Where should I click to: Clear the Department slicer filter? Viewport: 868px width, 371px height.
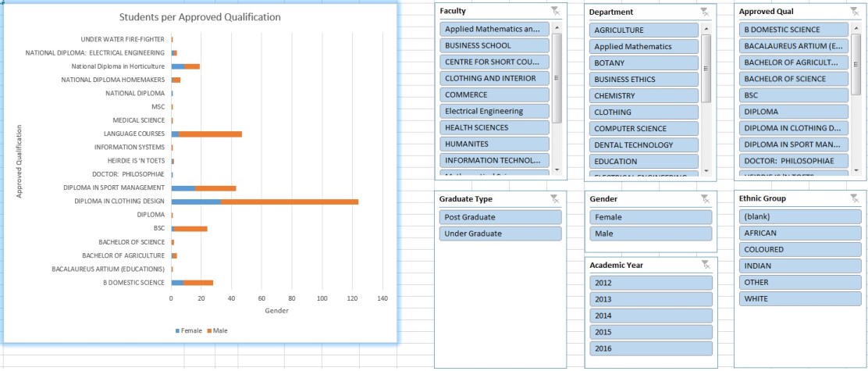coord(704,12)
